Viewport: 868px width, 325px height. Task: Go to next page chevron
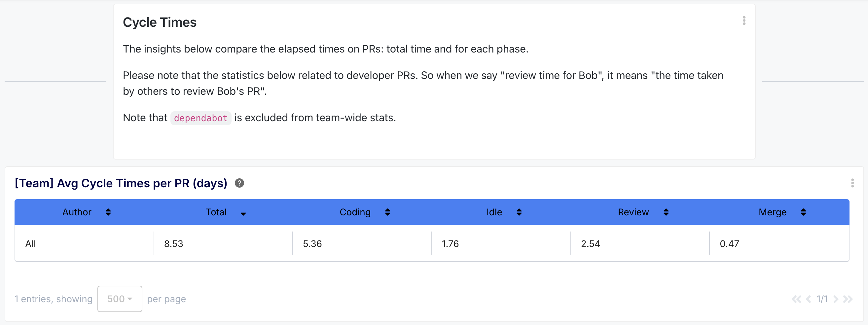(836, 299)
